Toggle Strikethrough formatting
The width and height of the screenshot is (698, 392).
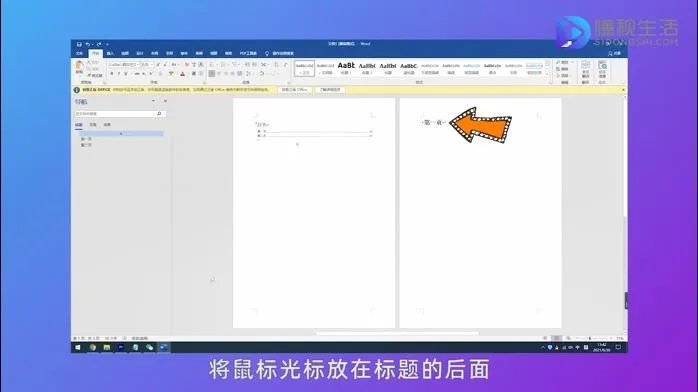tap(137, 74)
